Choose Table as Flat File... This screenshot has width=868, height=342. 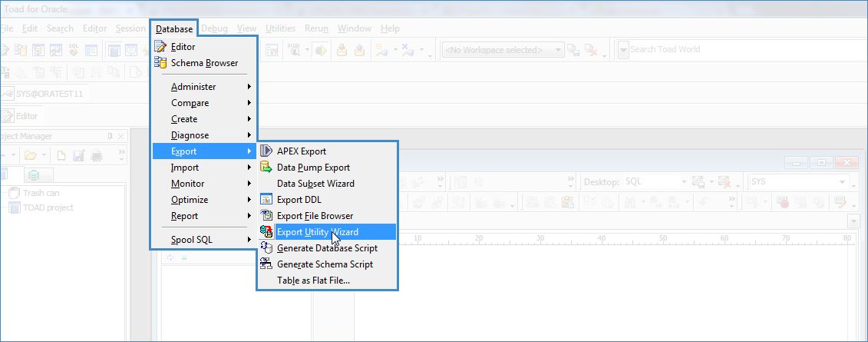pyautogui.click(x=327, y=281)
